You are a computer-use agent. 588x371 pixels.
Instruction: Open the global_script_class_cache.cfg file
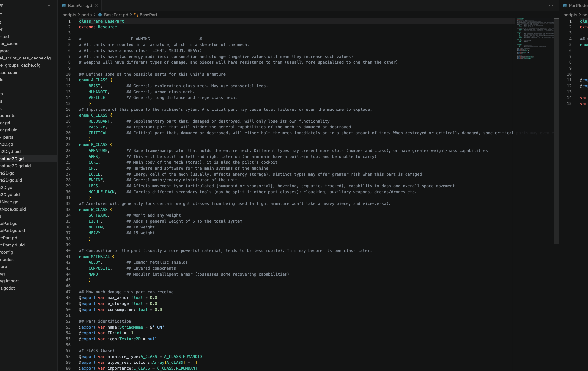[28, 58]
